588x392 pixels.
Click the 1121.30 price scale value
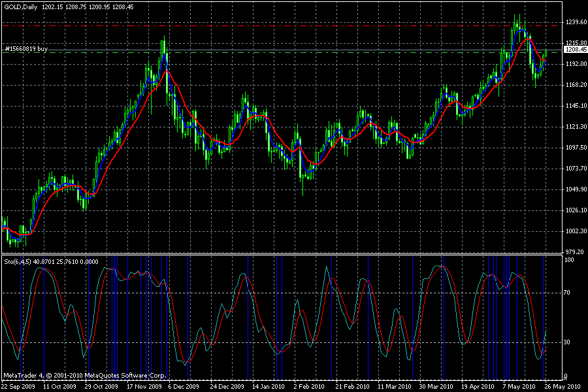[576, 127]
